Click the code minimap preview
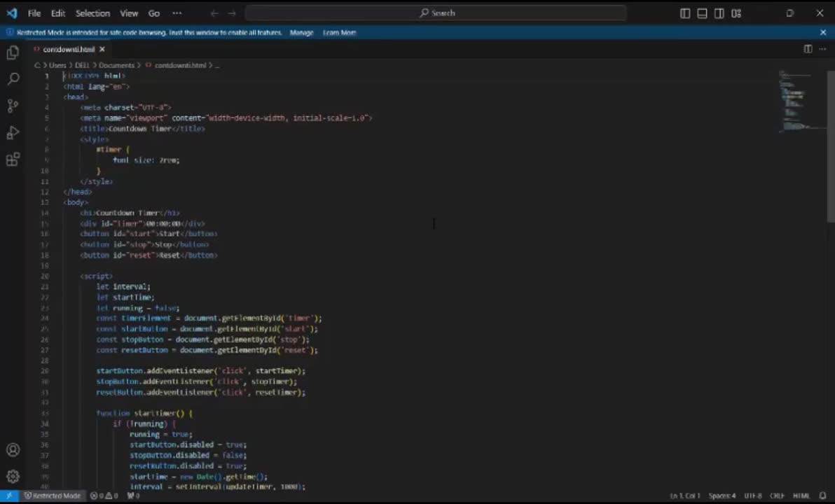This screenshot has width=835, height=504. [x=795, y=101]
